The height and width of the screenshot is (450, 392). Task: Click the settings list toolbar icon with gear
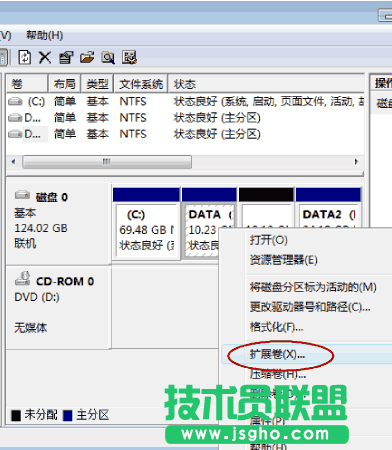(x=129, y=57)
